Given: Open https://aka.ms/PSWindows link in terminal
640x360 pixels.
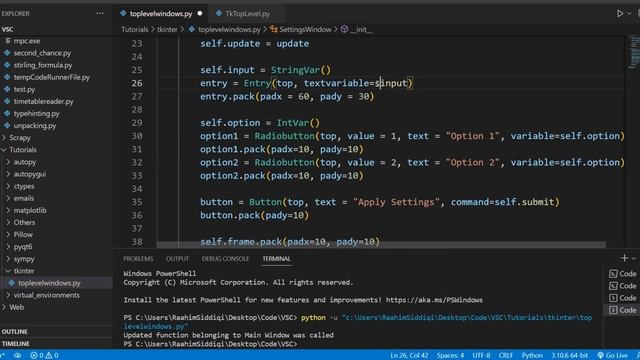Looking at the screenshot, I should (x=434, y=300).
